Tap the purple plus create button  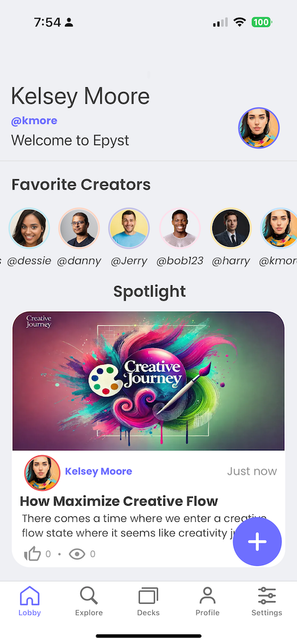click(257, 542)
